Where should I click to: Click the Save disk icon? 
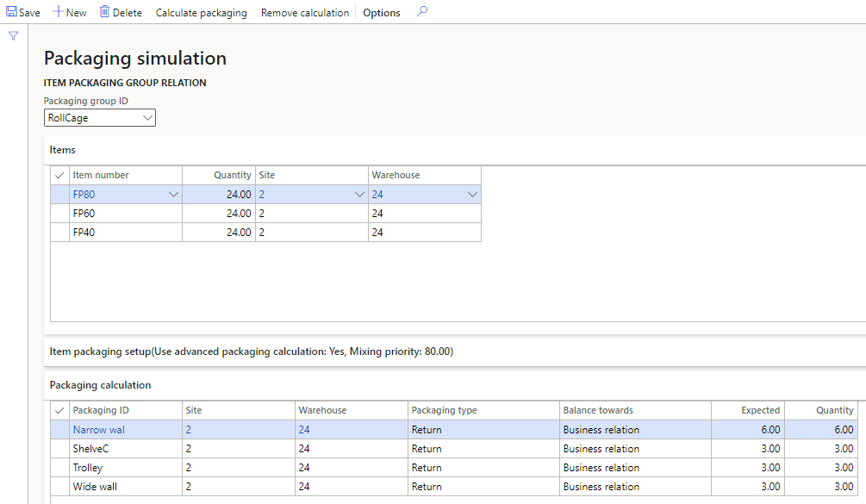13,12
